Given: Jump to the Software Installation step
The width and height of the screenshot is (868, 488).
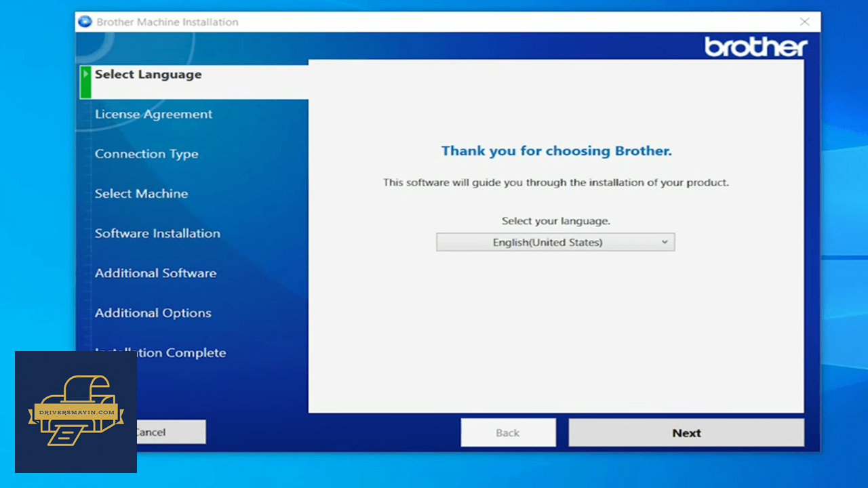Looking at the screenshot, I should coord(157,233).
